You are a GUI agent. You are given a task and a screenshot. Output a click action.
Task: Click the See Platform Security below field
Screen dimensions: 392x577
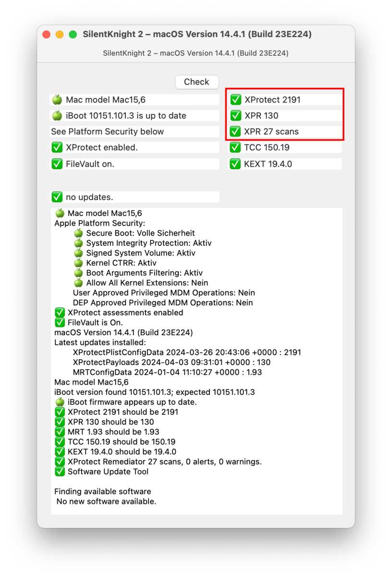[135, 132]
